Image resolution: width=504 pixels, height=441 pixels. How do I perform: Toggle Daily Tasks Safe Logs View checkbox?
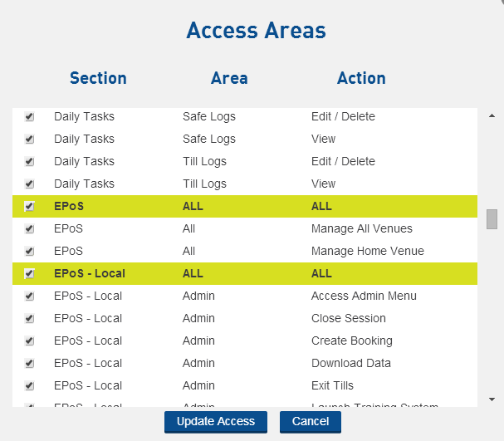pos(30,140)
